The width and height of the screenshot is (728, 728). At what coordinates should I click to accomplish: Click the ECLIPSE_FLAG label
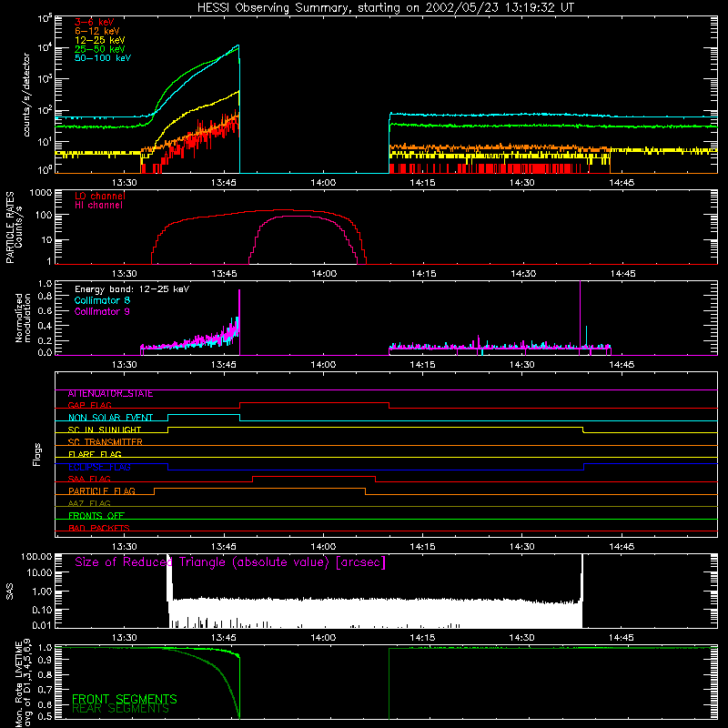99,467
